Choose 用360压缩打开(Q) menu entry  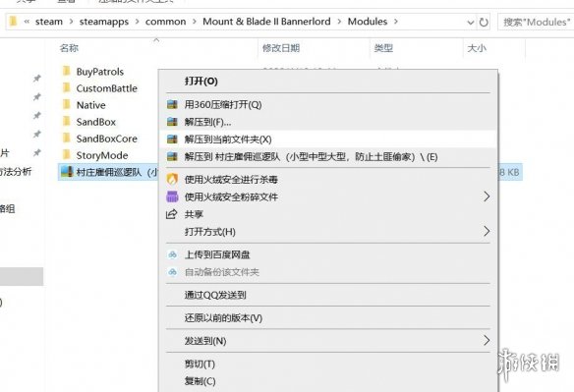pos(328,105)
